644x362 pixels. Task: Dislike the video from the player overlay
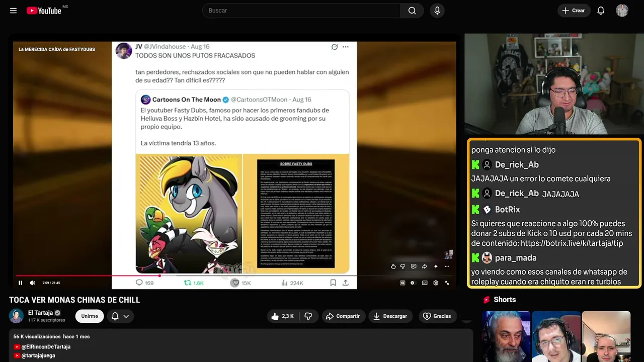403,266
